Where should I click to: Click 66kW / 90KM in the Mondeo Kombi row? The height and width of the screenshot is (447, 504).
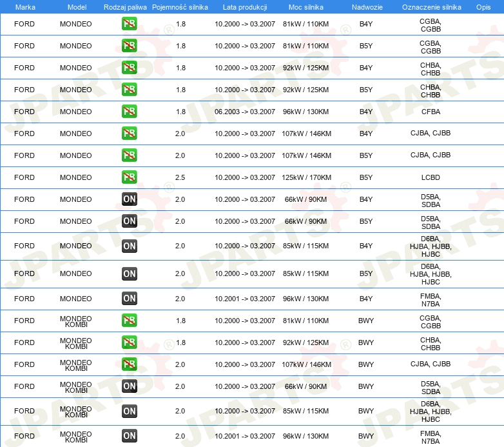pos(305,386)
